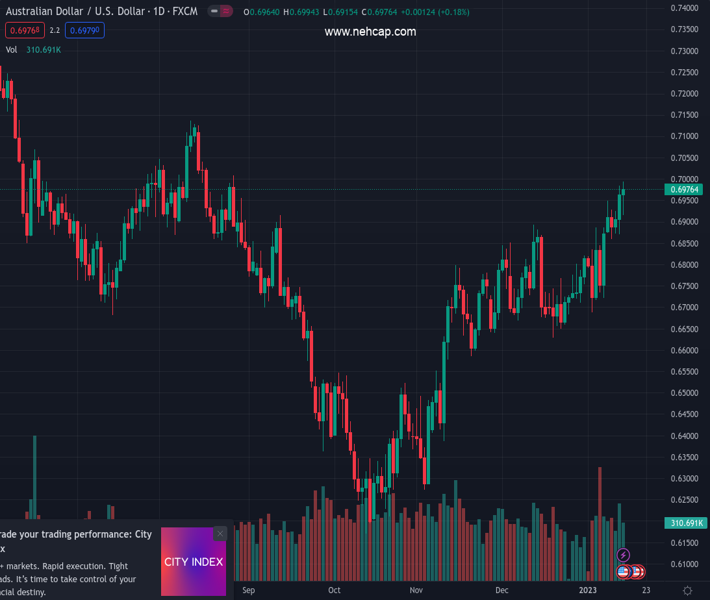The width and height of the screenshot is (710, 600).
Task: Click the spread value 2.2 between prices
Action: click(55, 31)
